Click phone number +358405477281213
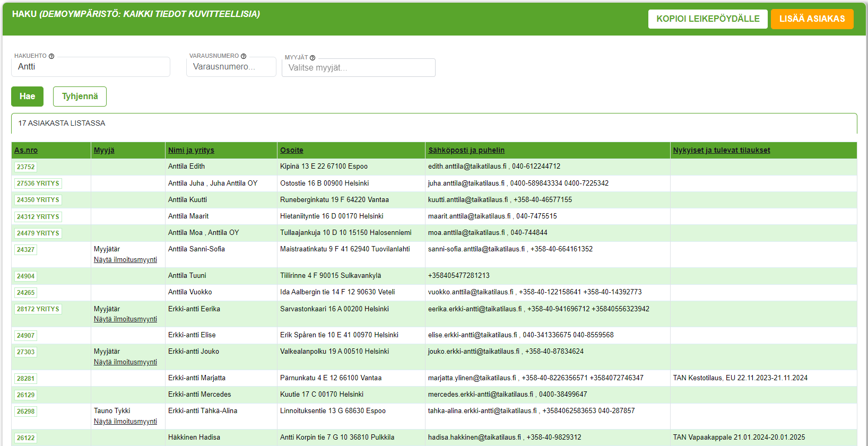This screenshot has height=446, width=868. [459, 276]
